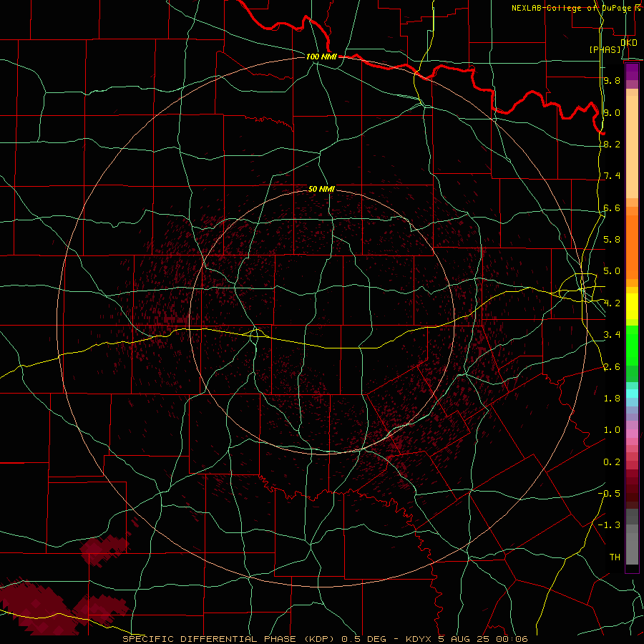The height and width of the screenshot is (644, 644).
Task: Click the pink swatch in color scale
Action: 632,434
